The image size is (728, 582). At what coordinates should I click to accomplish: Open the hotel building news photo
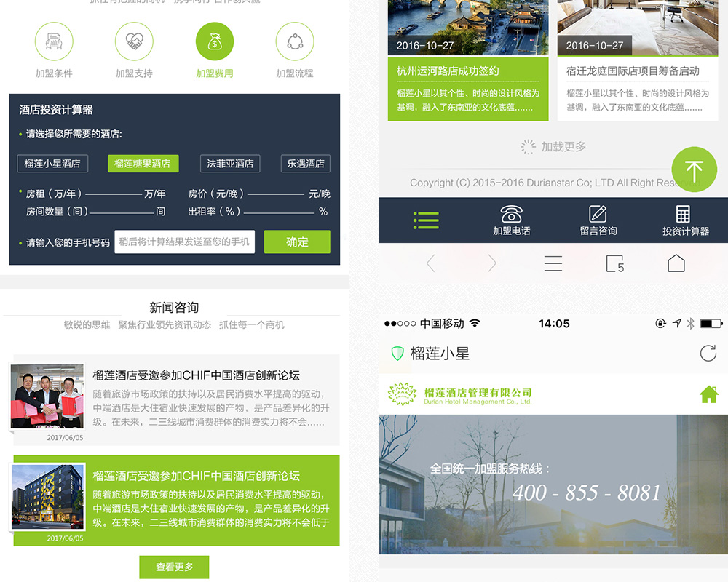[x=48, y=497]
